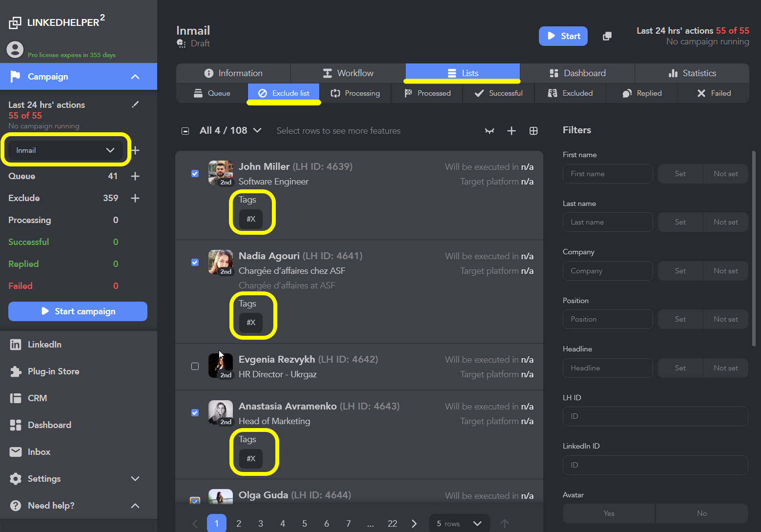Go to page 22 of the list
Screen dimensions: 761x532
pyautogui.click(x=392, y=524)
